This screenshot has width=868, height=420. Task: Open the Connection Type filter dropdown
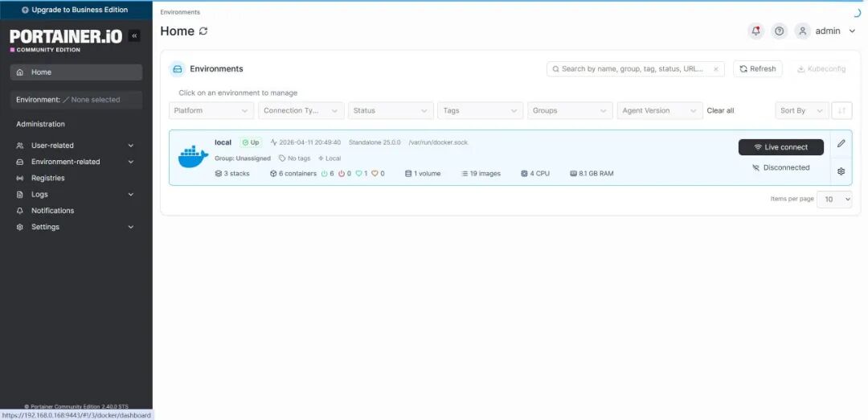[x=301, y=110]
